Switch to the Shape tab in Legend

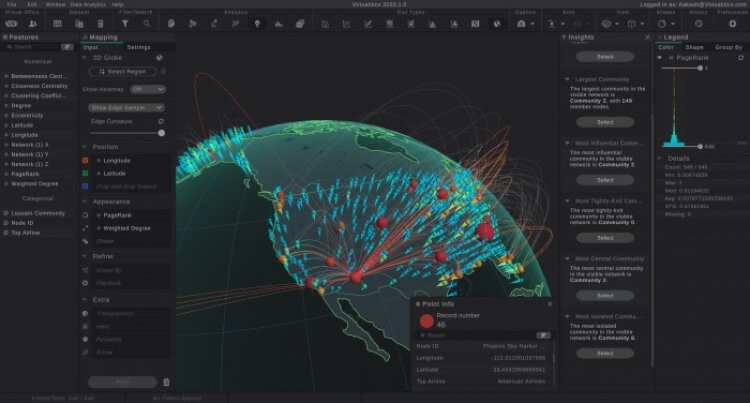pos(694,47)
